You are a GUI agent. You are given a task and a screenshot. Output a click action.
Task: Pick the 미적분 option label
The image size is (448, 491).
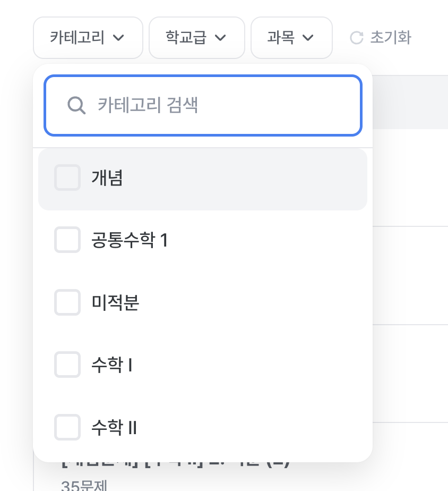[115, 302]
